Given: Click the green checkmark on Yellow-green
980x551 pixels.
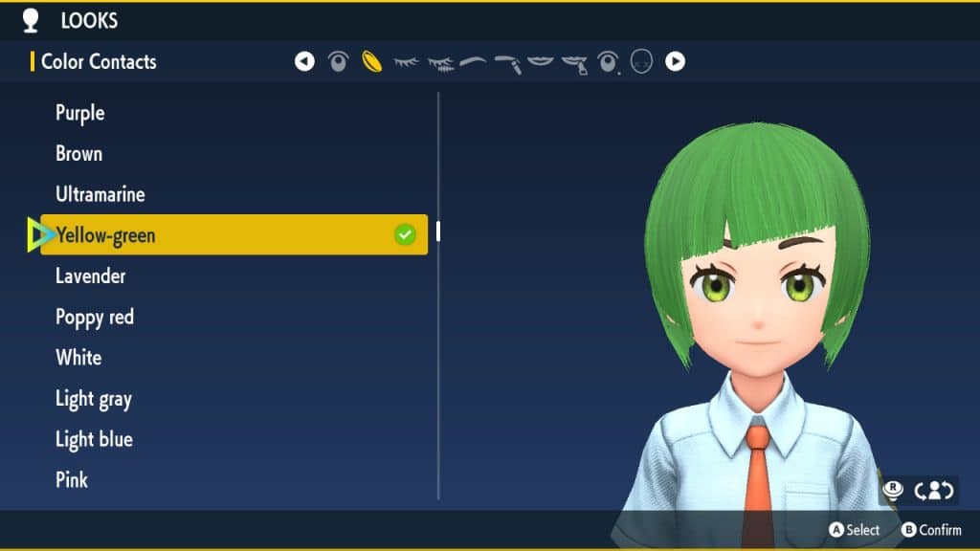Looking at the screenshot, I should (x=405, y=235).
